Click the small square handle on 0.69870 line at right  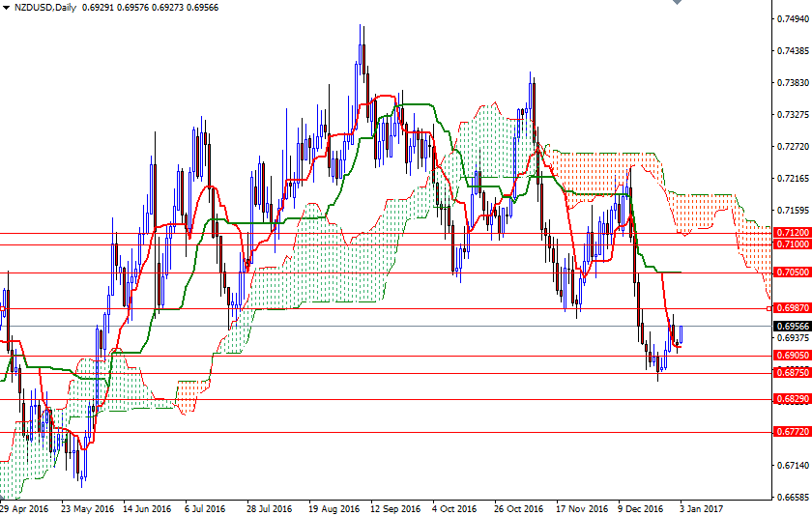[768, 309]
